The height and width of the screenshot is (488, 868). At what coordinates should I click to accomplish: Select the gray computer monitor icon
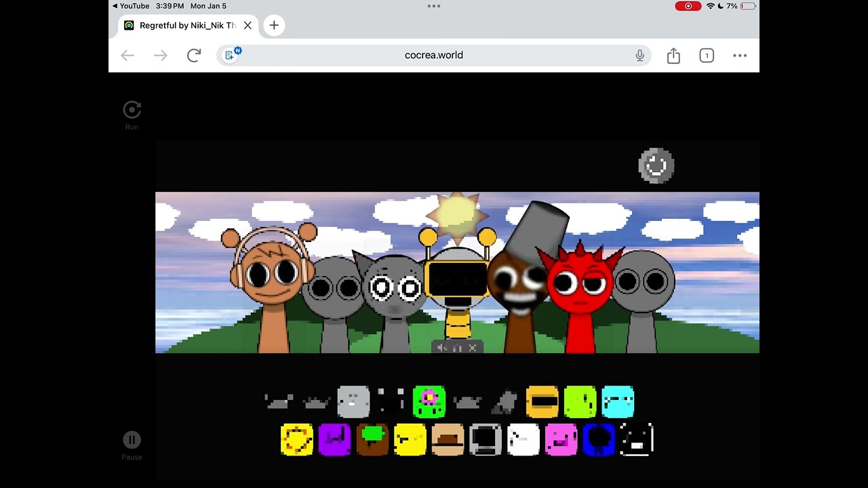tap(486, 440)
